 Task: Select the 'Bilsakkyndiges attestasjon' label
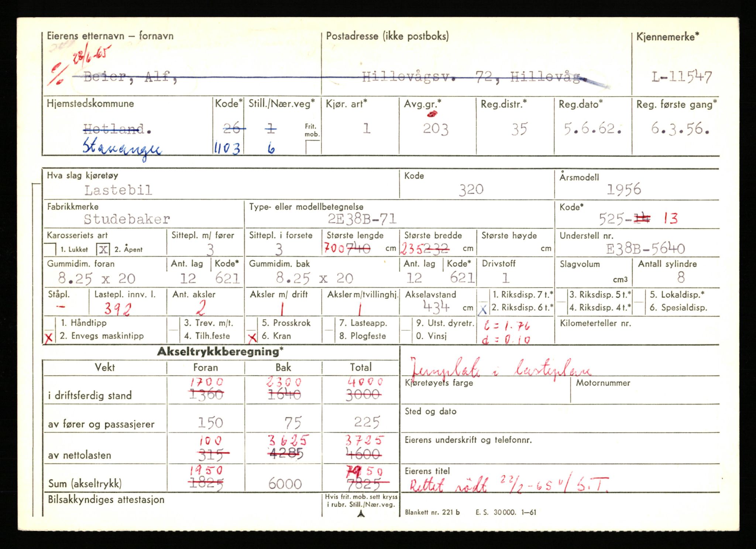coord(106,499)
